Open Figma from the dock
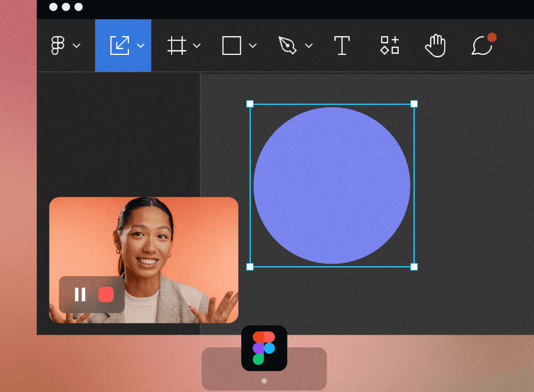The width and height of the screenshot is (534, 392). (x=263, y=348)
